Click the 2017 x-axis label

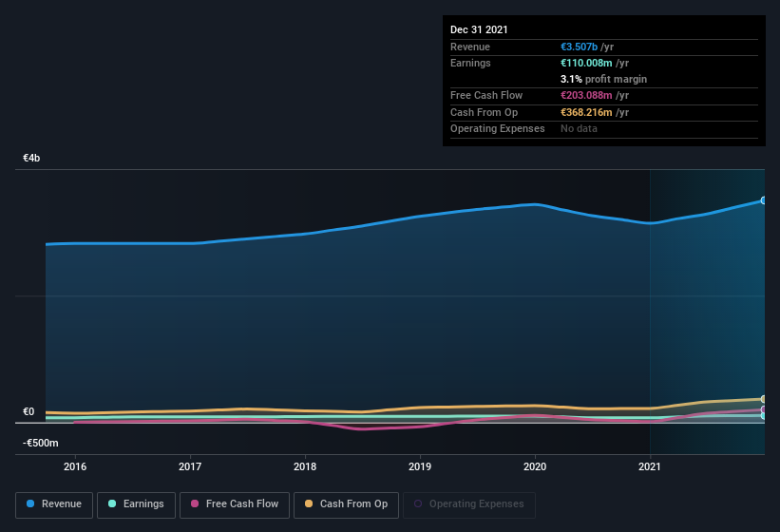pyautogui.click(x=190, y=466)
